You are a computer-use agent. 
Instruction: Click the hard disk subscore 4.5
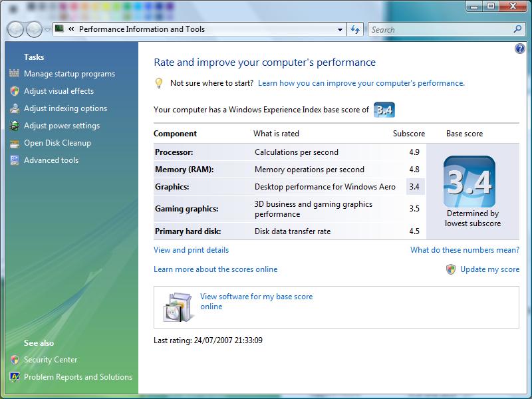[x=414, y=231]
